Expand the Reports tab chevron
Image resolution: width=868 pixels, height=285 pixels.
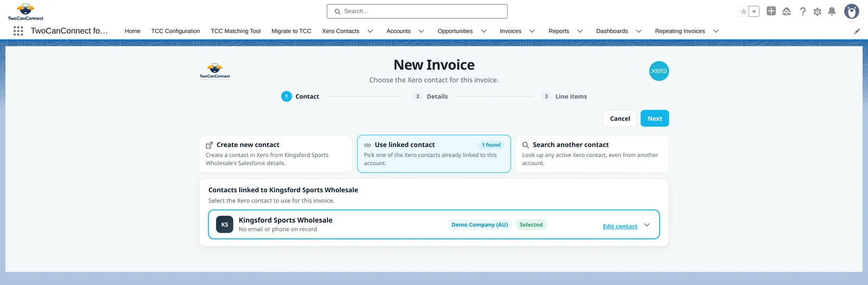tap(579, 31)
